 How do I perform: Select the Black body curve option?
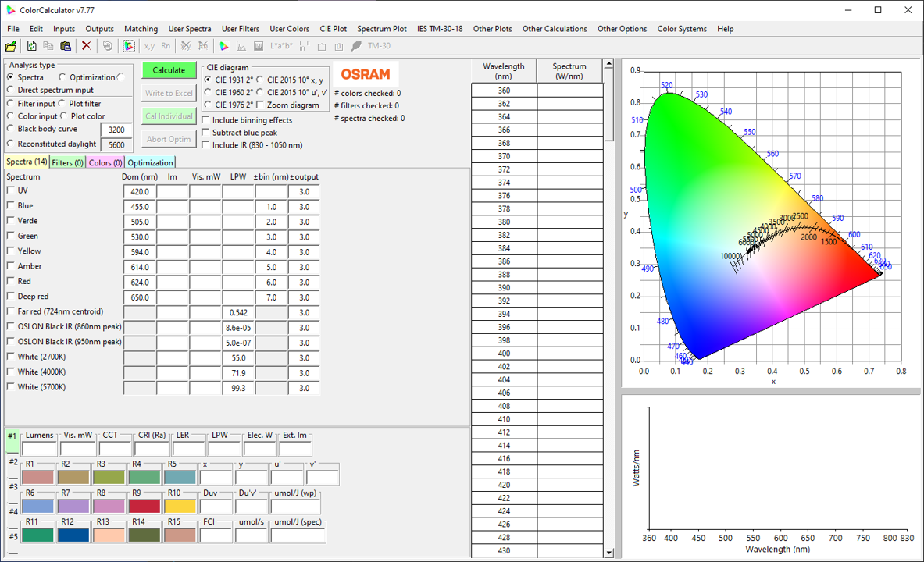coord(11,129)
